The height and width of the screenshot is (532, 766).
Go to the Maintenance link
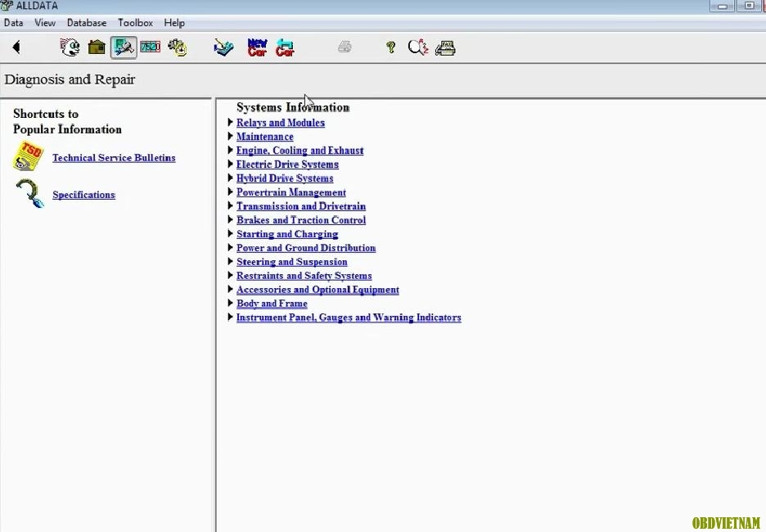point(265,137)
